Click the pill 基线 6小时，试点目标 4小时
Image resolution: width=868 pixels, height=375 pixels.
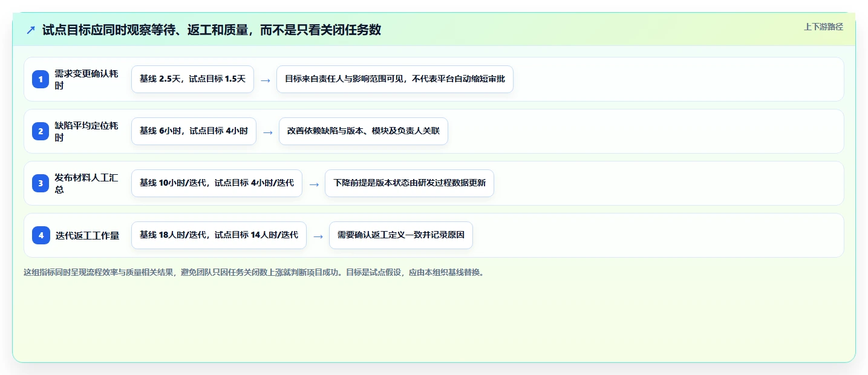coord(194,131)
